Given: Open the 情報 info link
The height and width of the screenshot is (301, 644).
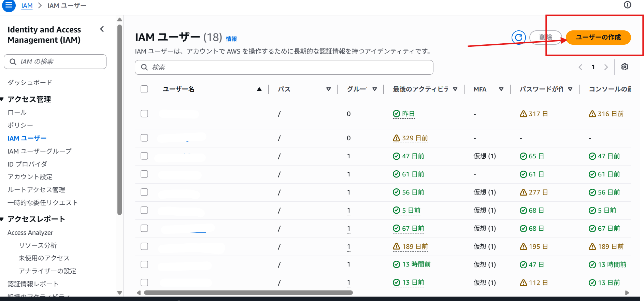Looking at the screenshot, I should 231,39.
